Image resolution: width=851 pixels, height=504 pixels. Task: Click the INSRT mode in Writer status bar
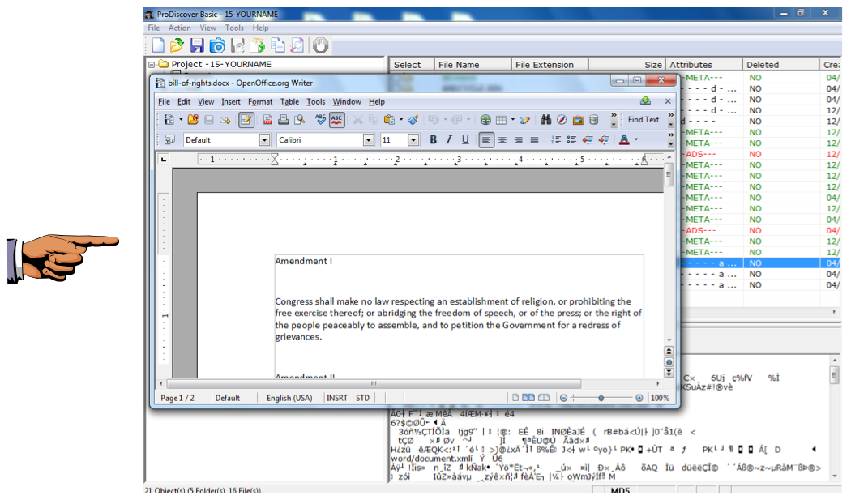click(x=337, y=398)
